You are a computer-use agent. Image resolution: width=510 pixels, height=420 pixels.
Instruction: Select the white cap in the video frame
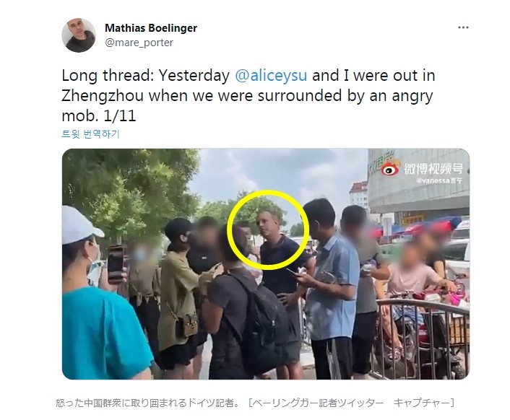tap(80, 224)
